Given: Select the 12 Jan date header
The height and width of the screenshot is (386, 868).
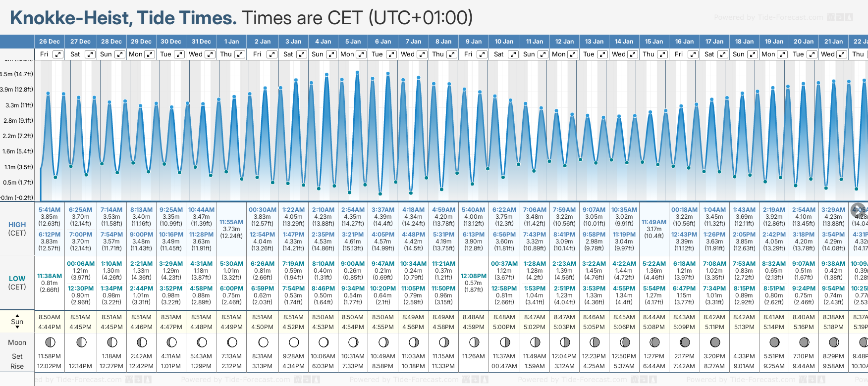Looking at the screenshot, I should coord(564,42).
